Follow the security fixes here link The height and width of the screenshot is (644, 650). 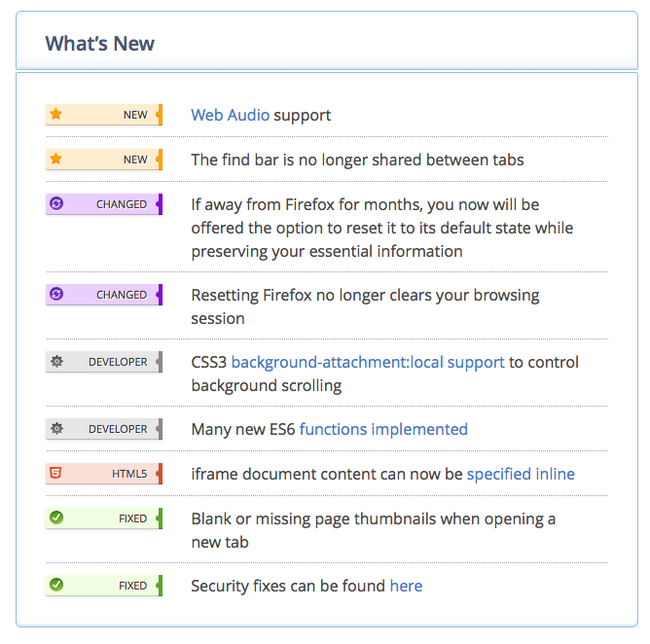coord(406,586)
